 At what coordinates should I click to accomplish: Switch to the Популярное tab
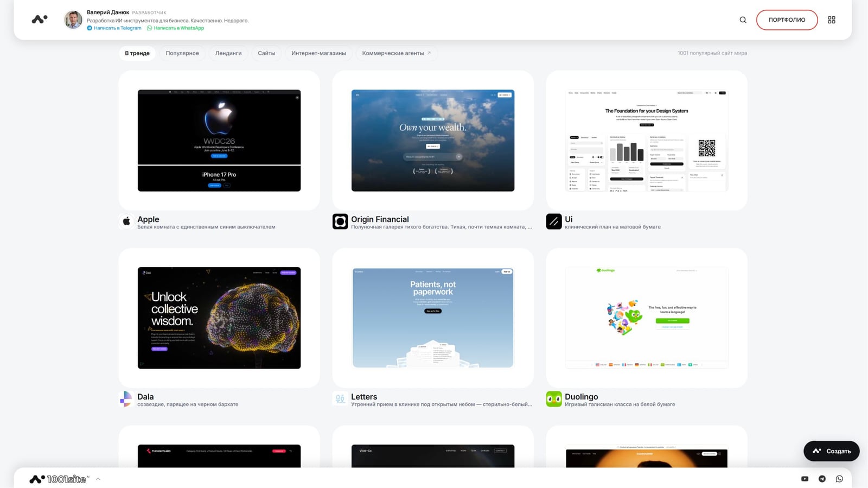182,53
